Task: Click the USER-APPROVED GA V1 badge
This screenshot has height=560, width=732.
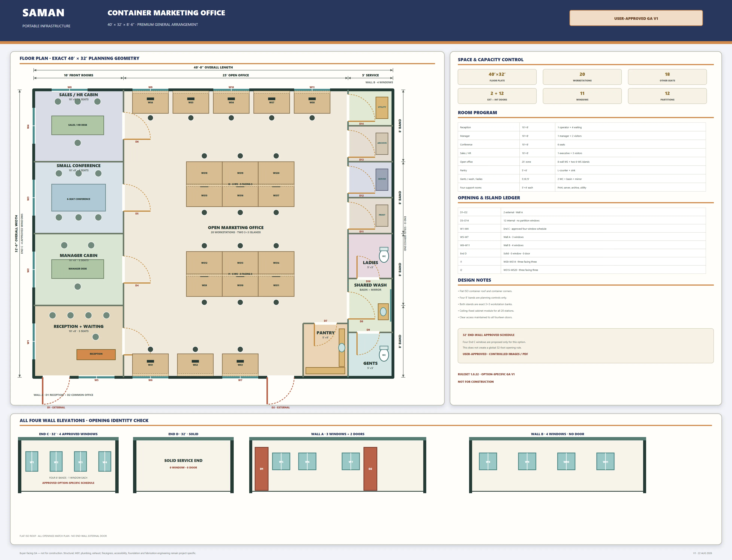Action: 636,18
